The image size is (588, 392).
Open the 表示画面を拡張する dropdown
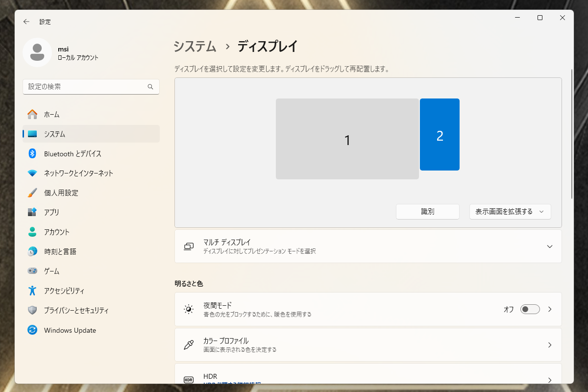pyautogui.click(x=510, y=212)
